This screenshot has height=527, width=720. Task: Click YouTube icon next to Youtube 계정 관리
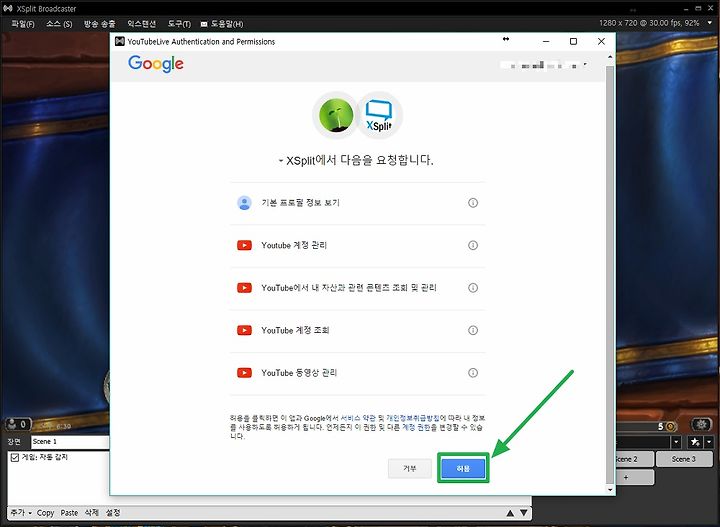pyautogui.click(x=244, y=245)
